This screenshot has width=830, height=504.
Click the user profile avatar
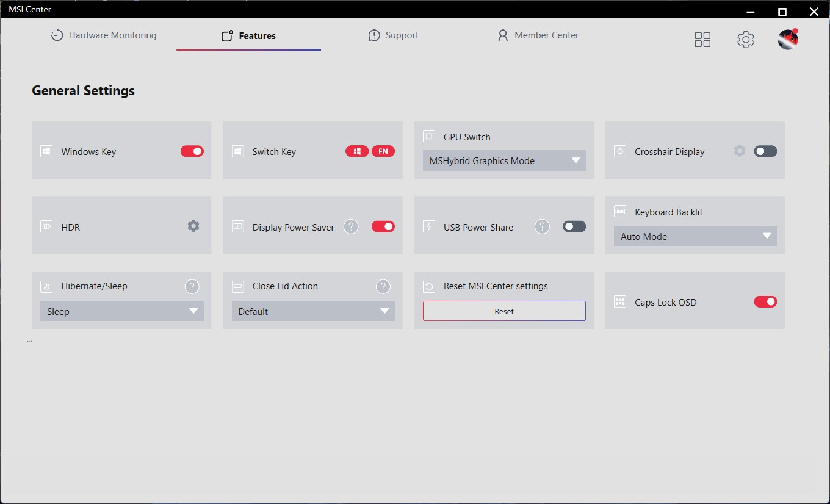pos(788,39)
